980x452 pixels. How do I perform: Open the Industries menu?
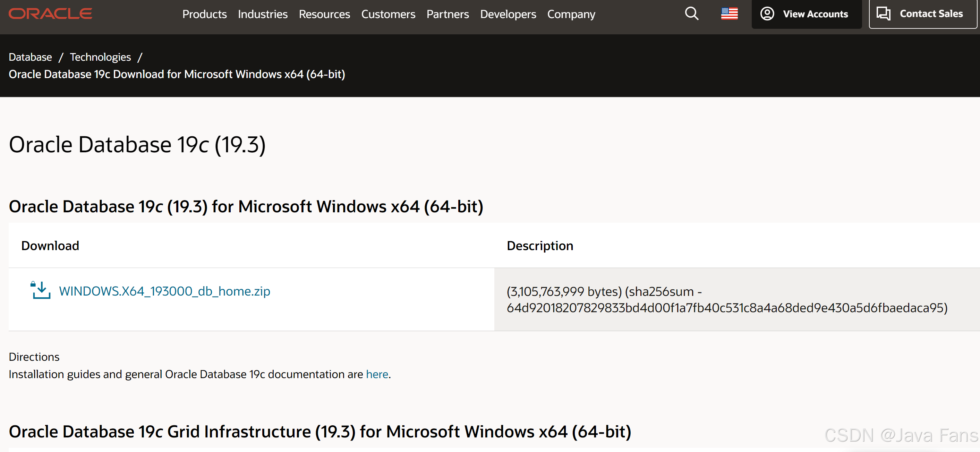[263, 14]
